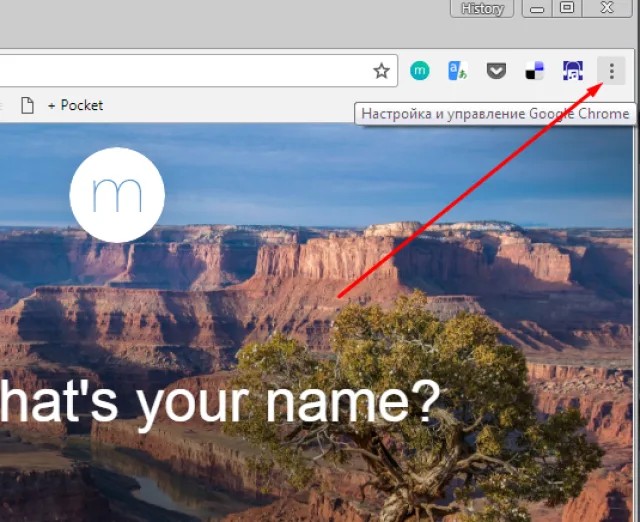Click the page icon of the + Pocket bookmark
640x522 pixels.
[27, 105]
